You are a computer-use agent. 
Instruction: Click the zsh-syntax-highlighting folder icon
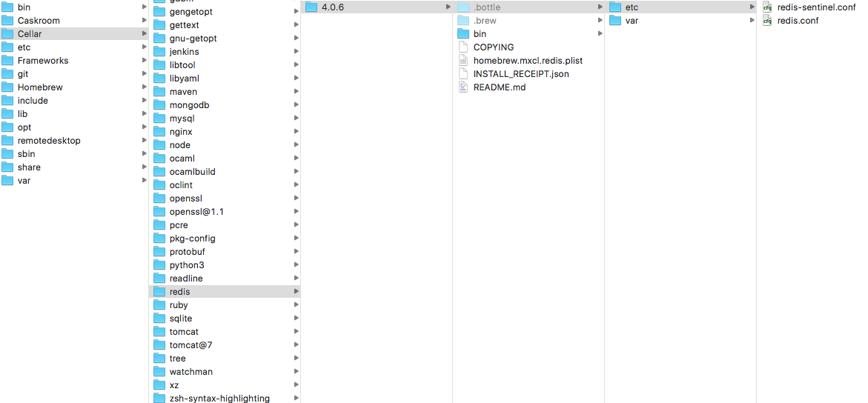pyautogui.click(x=159, y=398)
